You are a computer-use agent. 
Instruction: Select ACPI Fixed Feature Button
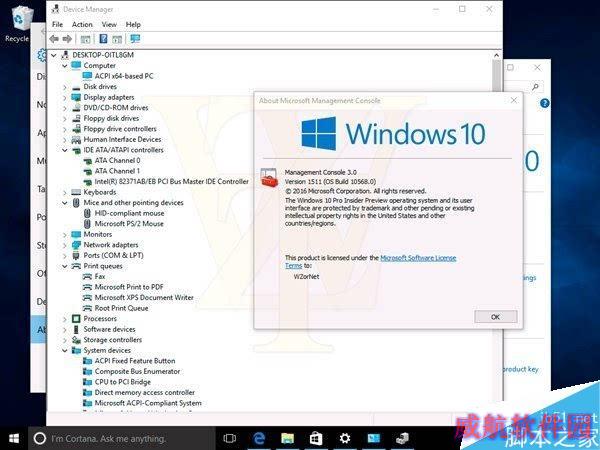point(135,361)
